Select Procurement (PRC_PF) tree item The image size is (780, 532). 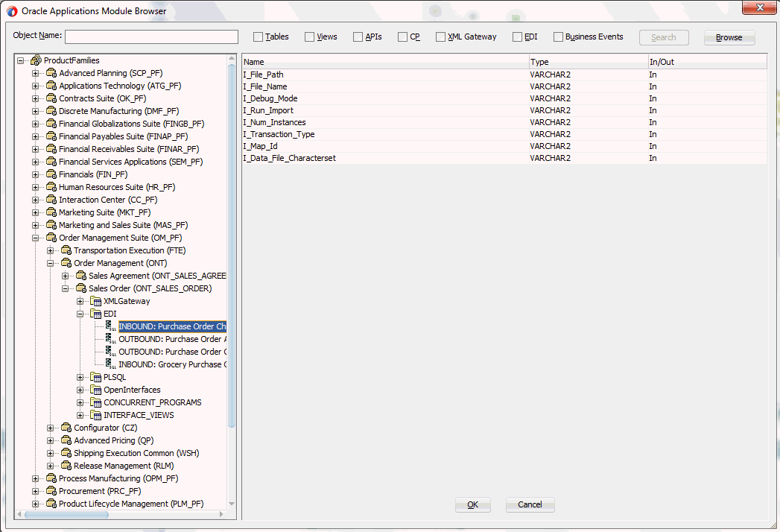pyautogui.click(x=100, y=491)
